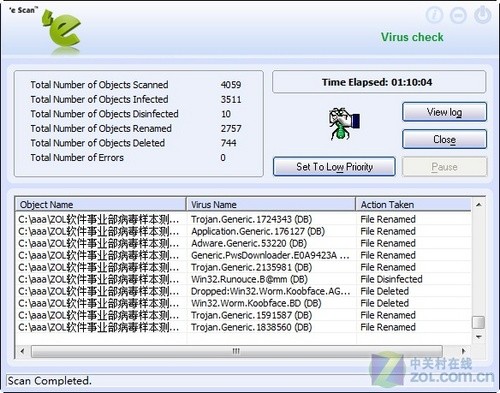Select the Trojan.Generic.1724343 (DB) row
This screenshot has width=500, height=393.
click(x=243, y=219)
